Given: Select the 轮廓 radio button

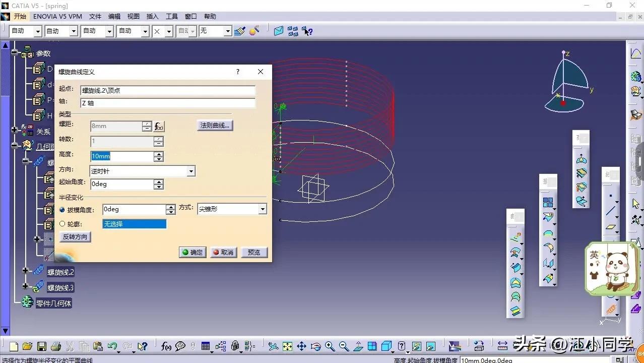Looking at the screenshot, I should coord(62,224).
